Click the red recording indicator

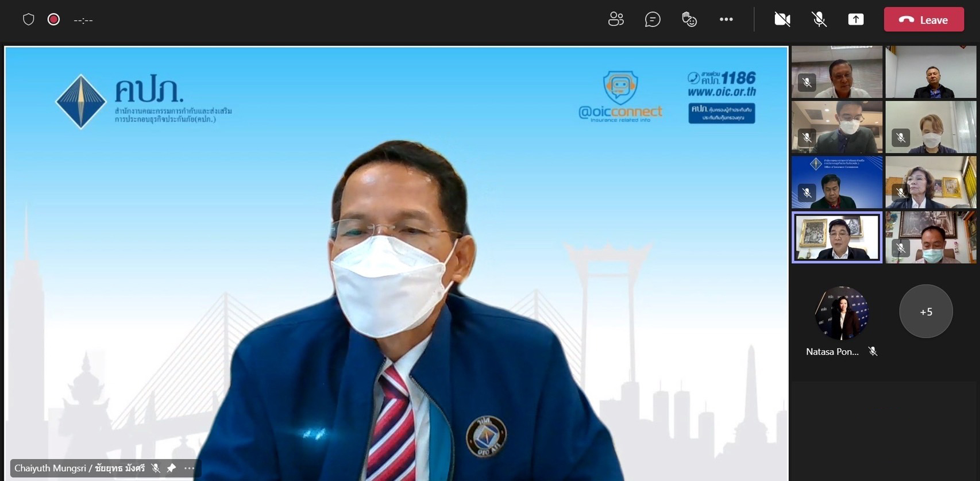pos(53,20)
